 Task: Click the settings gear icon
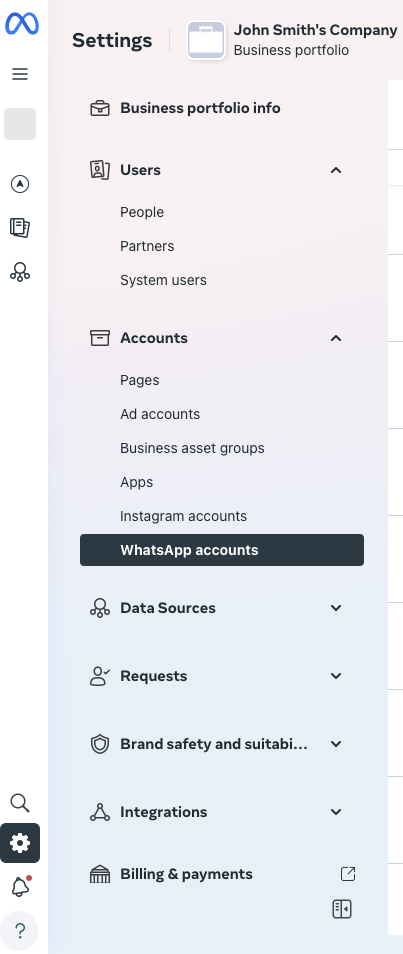click(x=20, y=843)
